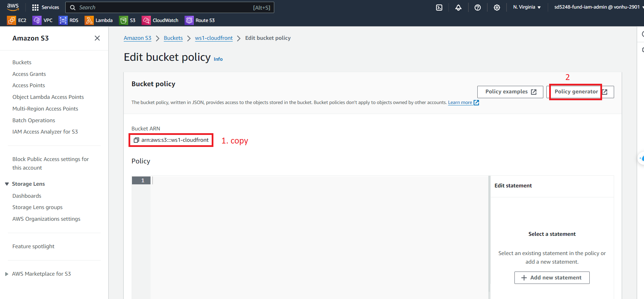Open the Route 53 service shortcut
Screen dimensions: 644x299
200,20
